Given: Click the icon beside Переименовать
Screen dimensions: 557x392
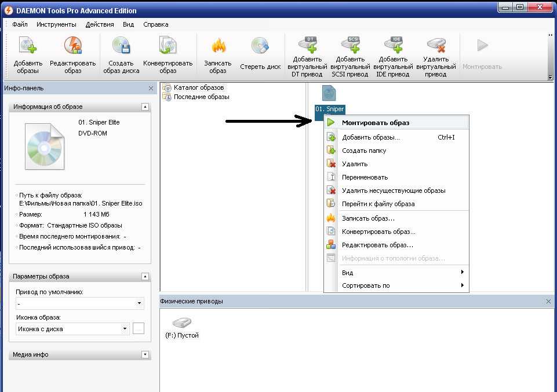Looking at the screenshot, I should click(x=331, y=177).
